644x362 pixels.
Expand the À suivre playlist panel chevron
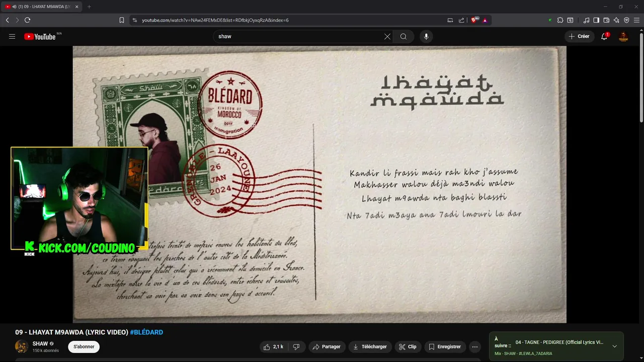(x=614, y=346)
